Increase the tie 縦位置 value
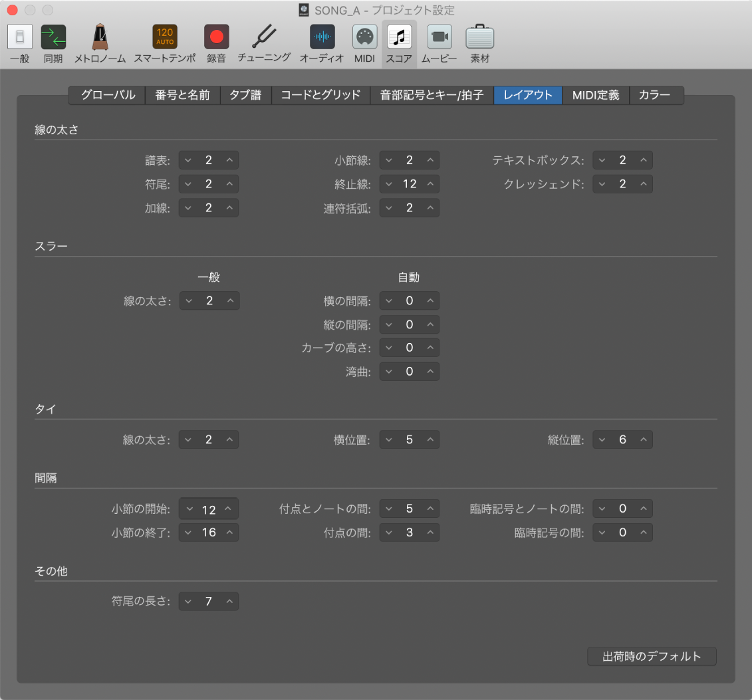Image resolution: width=752 pixels, height=700 pixels. (x=644, y=439)
